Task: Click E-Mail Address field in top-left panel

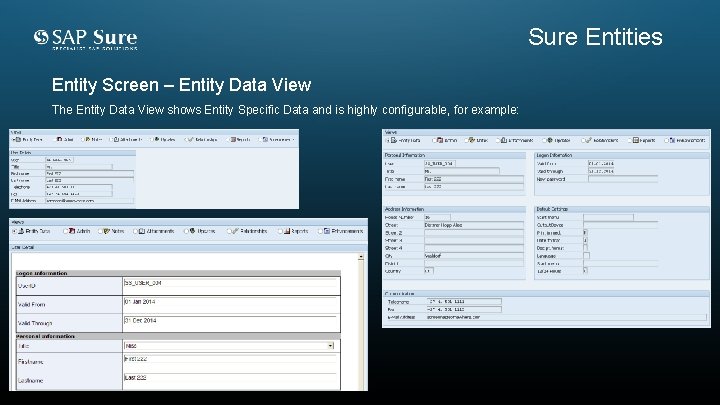Action: 90,201
